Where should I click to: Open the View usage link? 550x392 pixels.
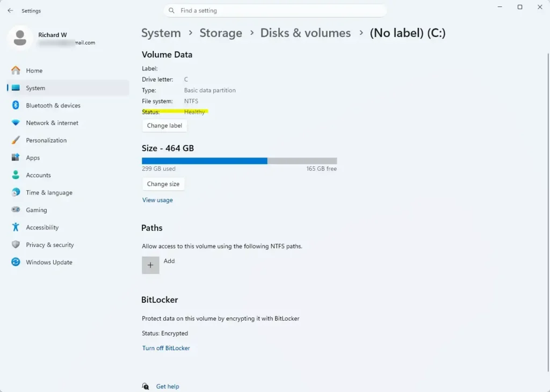click(x=157, y=200)
